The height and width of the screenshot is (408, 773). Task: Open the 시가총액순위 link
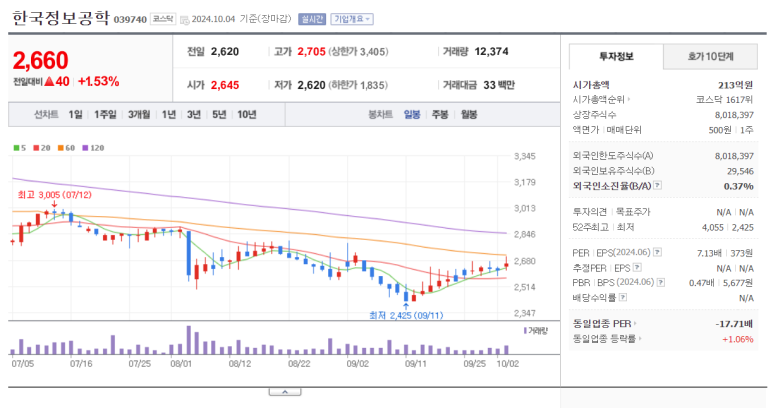(x=601, y=100)
